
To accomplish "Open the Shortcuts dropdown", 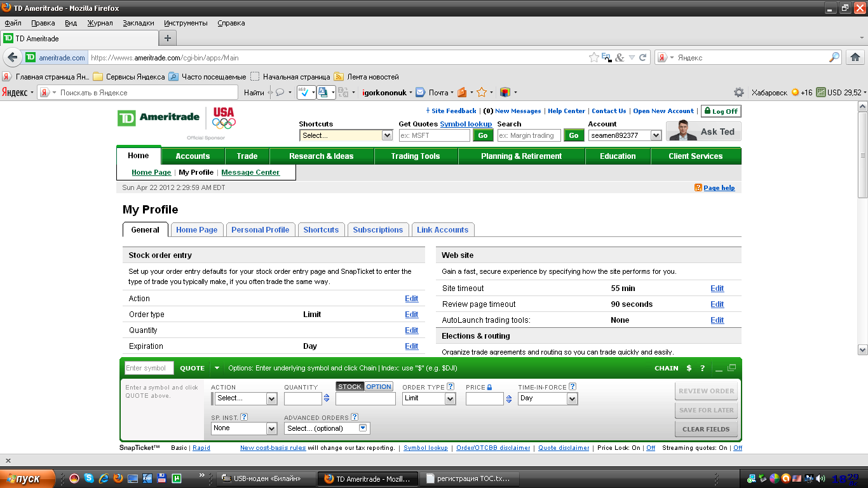I will (346, 135).
